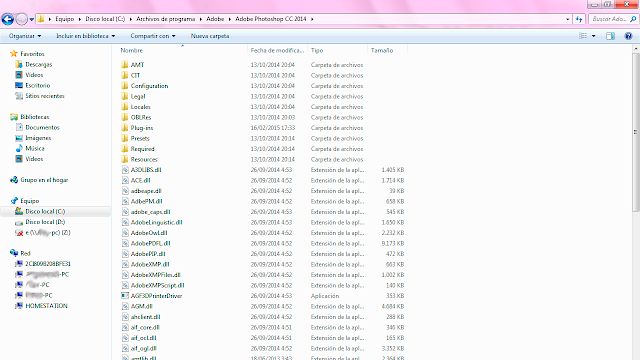Click 'Archivos de programa' breadcrumb segment

pos(166,19)
